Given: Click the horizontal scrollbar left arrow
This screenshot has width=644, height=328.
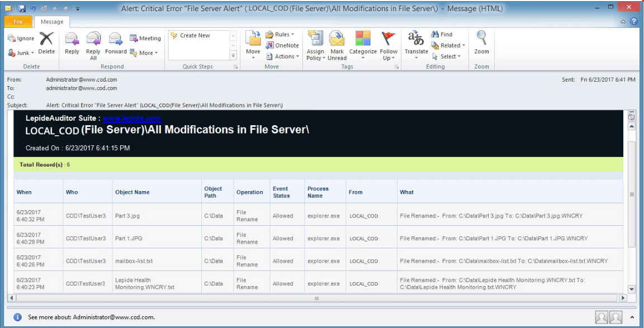Looking at the screenshot, I should (x=12, y=298).
